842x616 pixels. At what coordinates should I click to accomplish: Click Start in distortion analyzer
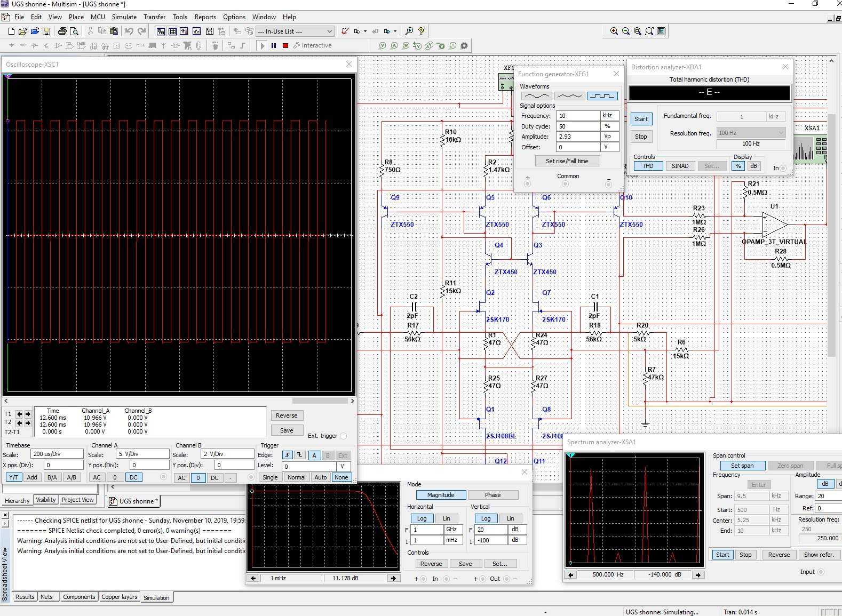[x=641, y=119]
